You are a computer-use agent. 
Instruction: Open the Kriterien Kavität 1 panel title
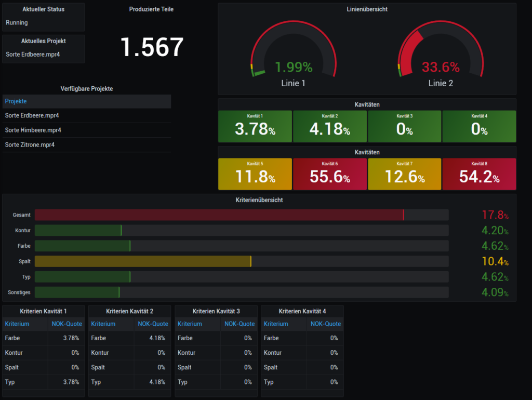click(44, 312)
